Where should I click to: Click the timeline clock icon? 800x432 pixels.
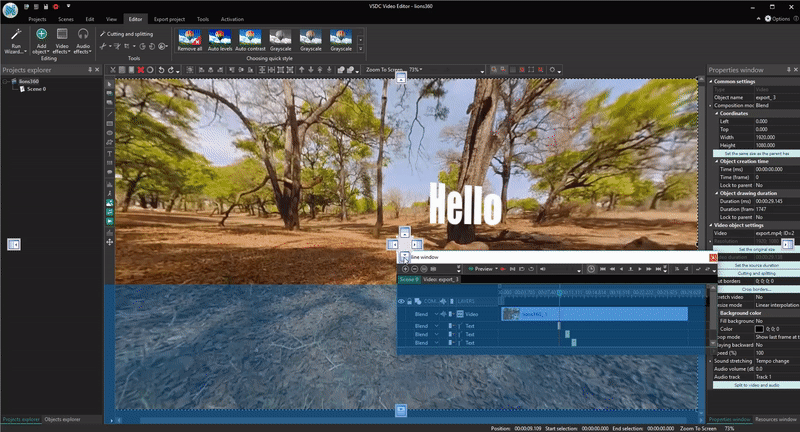[591, 269]
